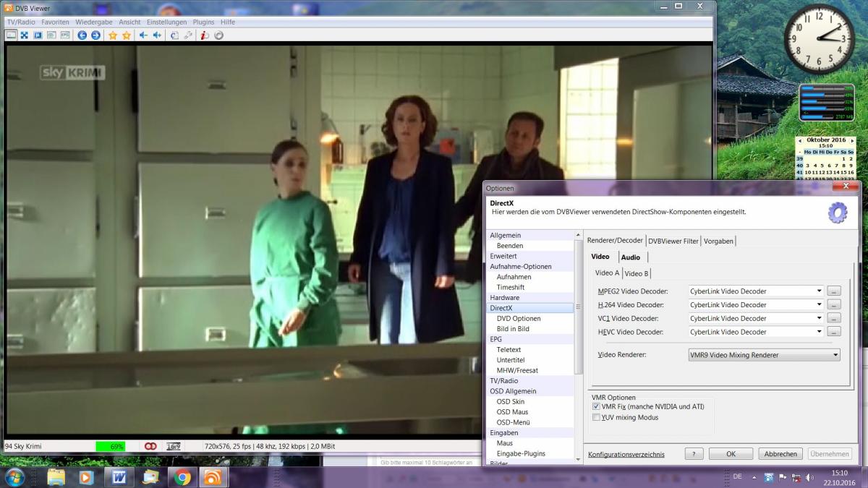This screenshot has width=868, height=488.
Task: Open the HEVC Video Decoder dropdown
Action: coord(756,332)
